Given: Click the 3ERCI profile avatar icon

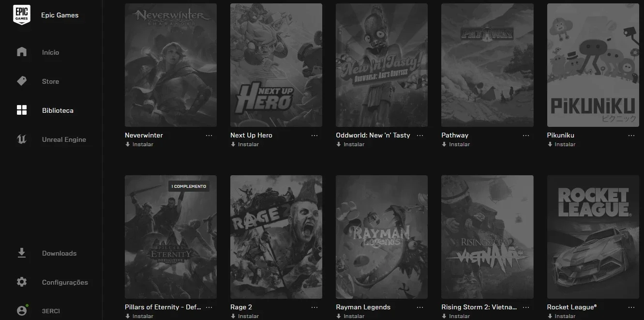Looking at the screenshot, I should (x=22, y=310).
